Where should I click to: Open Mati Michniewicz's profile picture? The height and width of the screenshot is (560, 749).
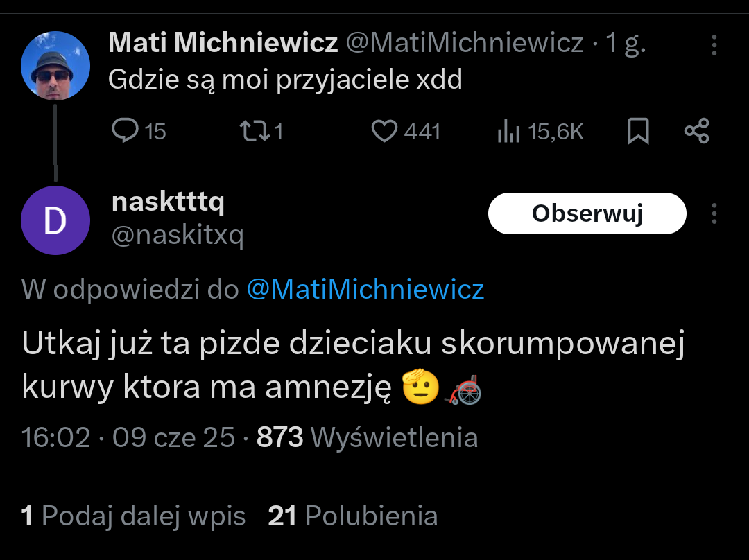point(55,66)
